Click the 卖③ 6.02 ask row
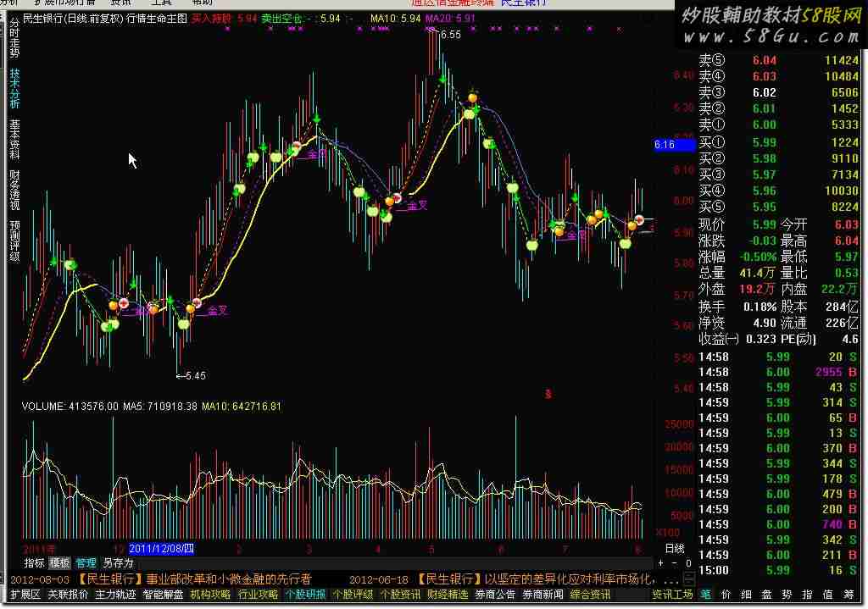 pyautogui.click(x=778, y=92)
